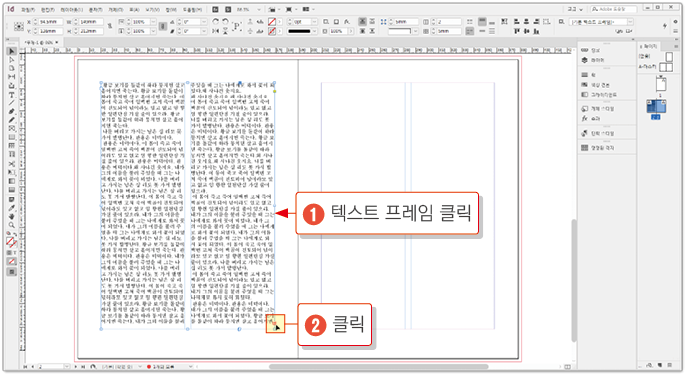This screenshot has height=375, width=685.
Task: Open the Edit (편집) menu
Action: pos(48,9)
